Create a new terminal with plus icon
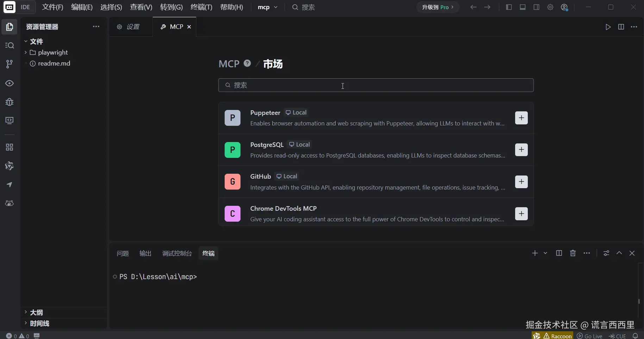The width and height of the screenshot is (644, 339). (535, 253)
